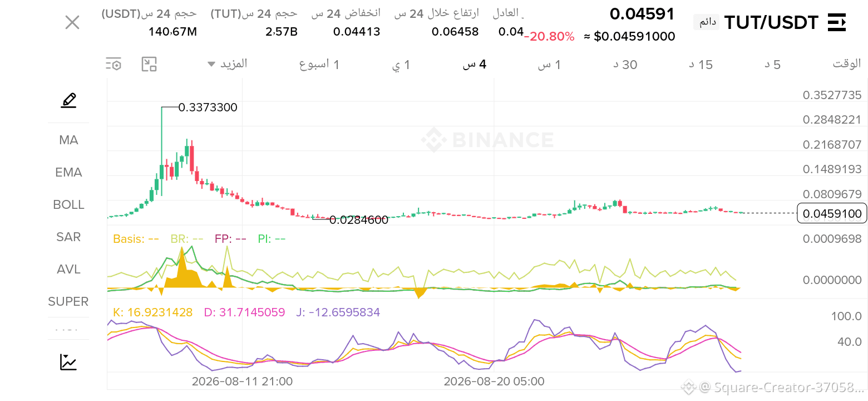Click the Basis indicator label
868x401 pixels.
[x=136, y=239]
